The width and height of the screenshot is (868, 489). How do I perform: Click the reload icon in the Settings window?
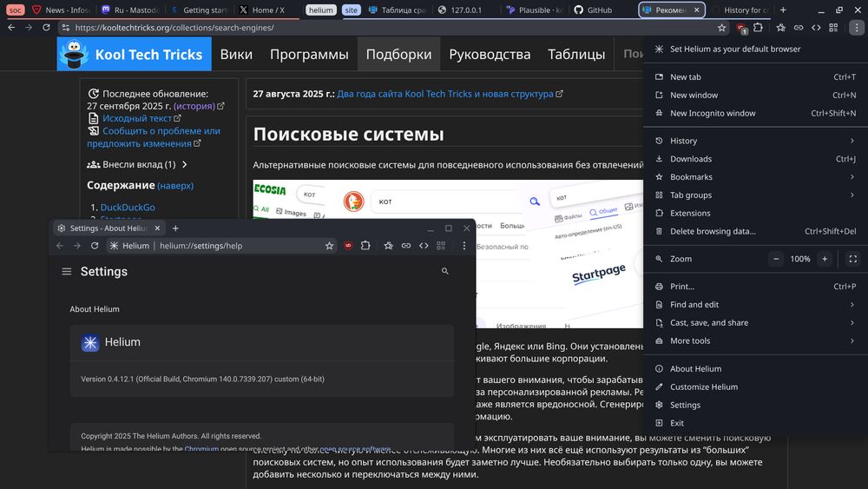tap(95, 245)
